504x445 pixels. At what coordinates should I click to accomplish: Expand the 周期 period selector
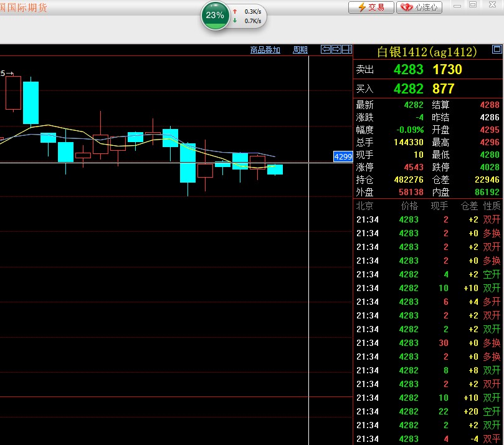click(x=300, y=50)
